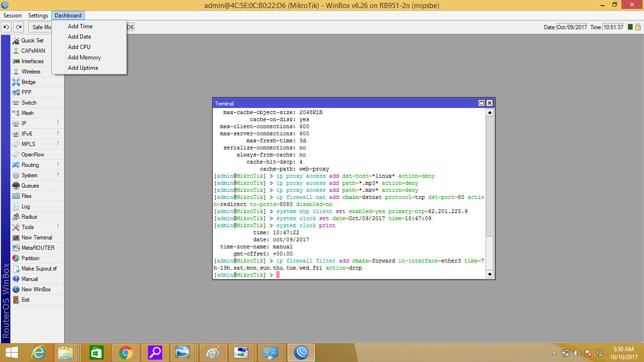Select Add CPU from Dashboard menu
Screen dimensions: 644x362
click(x=79, y=47)
